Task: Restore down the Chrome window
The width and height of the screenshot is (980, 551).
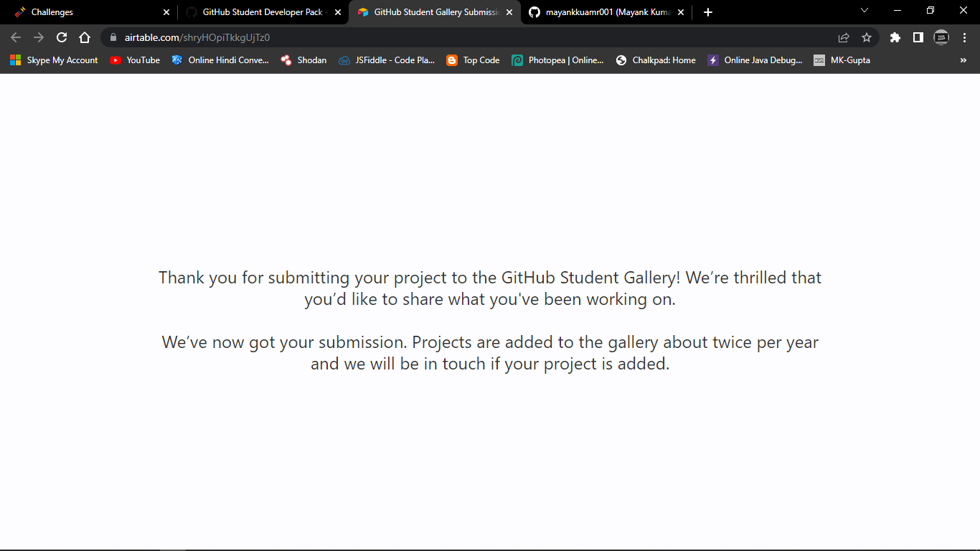Action: pyautogui.click(x=930, y=10)
